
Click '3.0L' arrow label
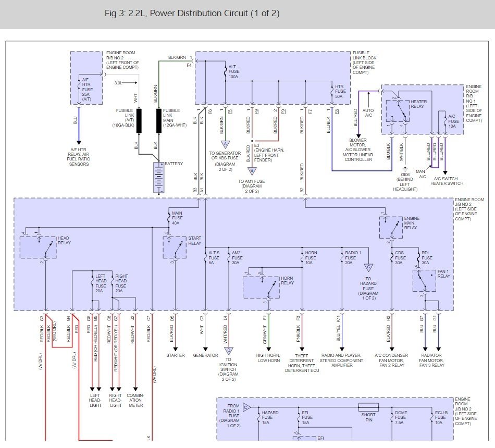coord(118,83)
